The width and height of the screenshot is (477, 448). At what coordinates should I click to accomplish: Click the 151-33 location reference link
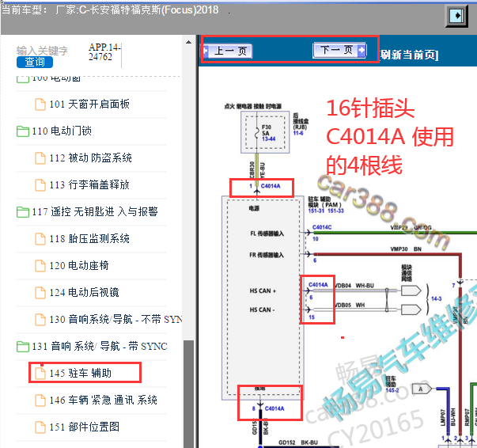point(336,211)
